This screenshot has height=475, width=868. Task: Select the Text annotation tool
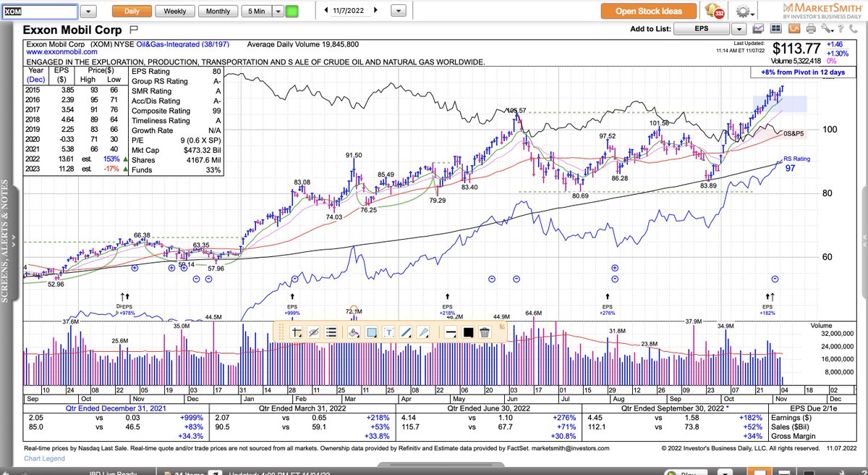tap(388, 332)
